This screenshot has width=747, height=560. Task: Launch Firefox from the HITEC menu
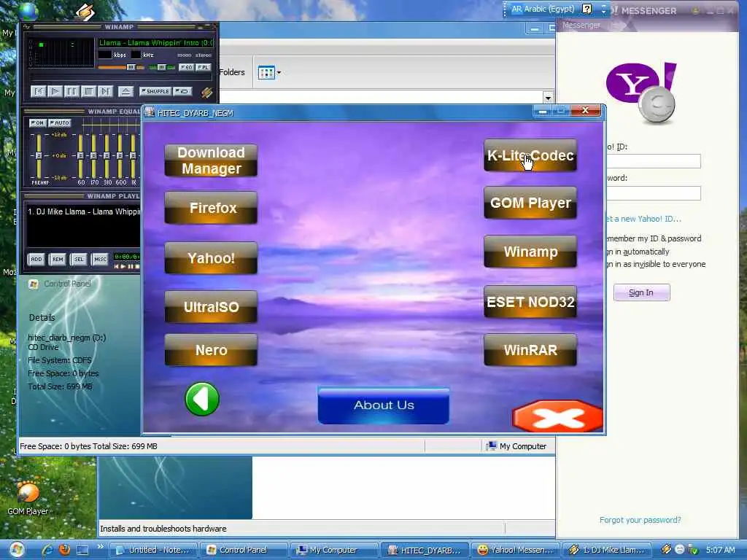pos(211,208)
